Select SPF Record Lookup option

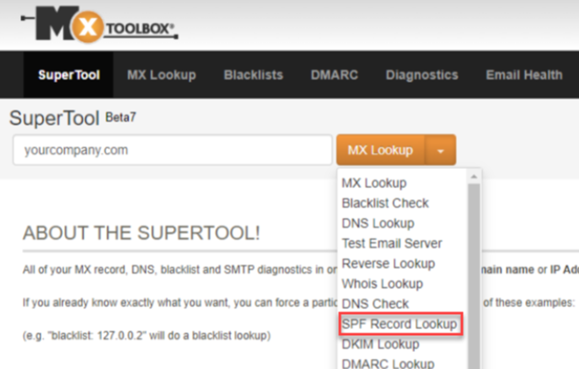point(400,324)
